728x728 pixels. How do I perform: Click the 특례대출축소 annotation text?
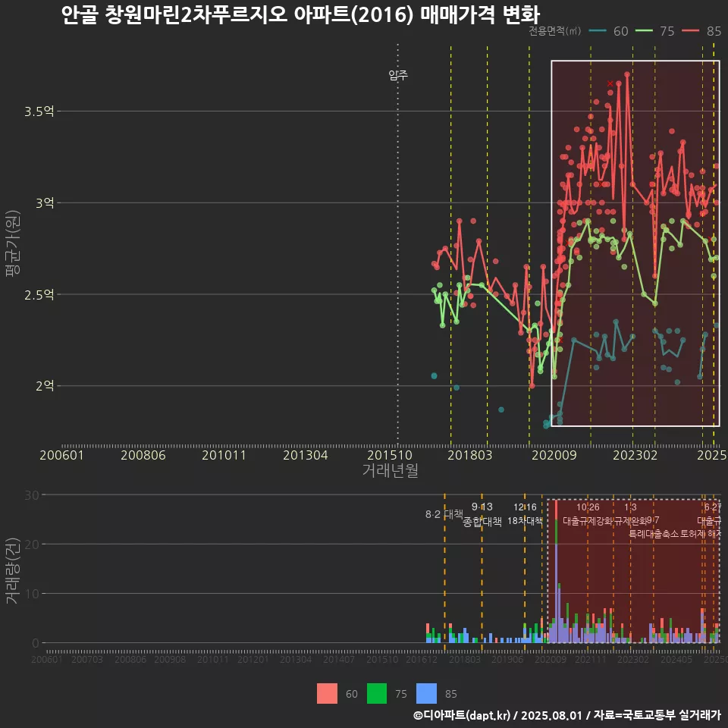654,534
